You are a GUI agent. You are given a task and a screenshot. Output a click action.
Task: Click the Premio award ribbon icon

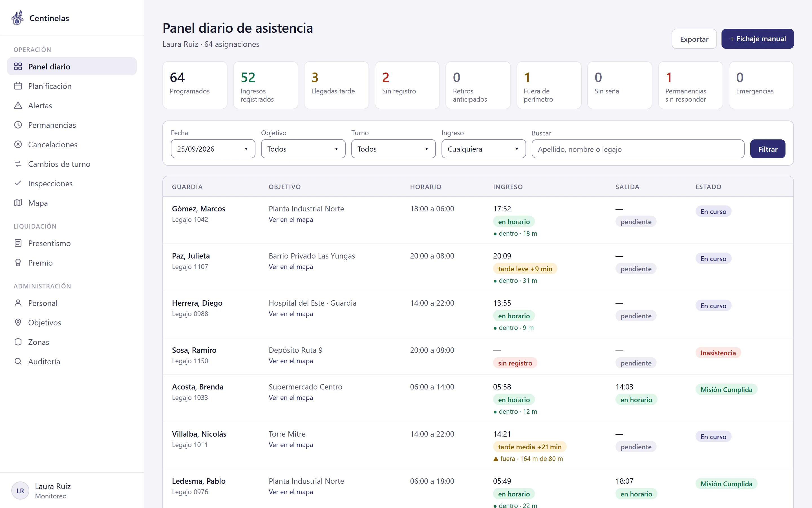click(x=18, y=263)
